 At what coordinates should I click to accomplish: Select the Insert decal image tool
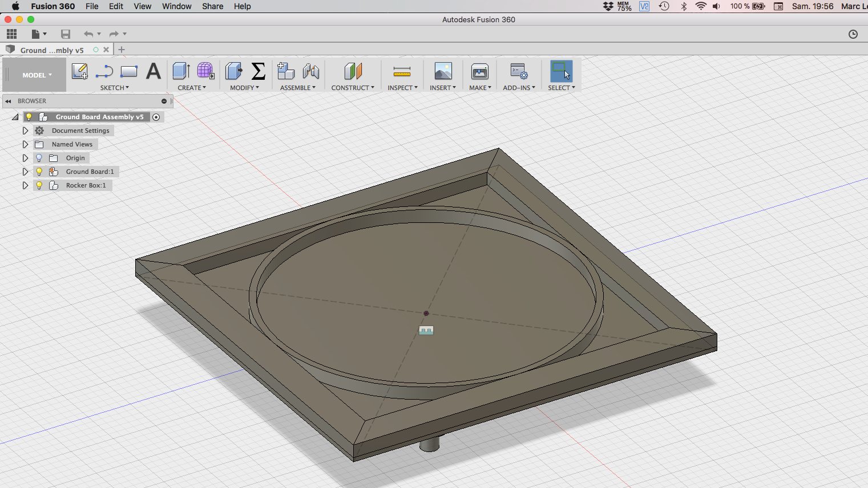click(x=443, y=71)
